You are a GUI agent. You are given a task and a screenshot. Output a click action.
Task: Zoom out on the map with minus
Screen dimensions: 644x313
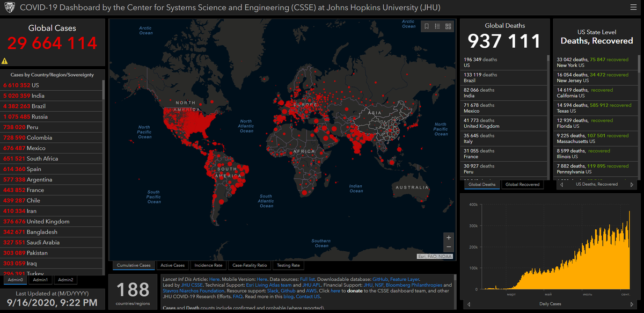(449, 247)
